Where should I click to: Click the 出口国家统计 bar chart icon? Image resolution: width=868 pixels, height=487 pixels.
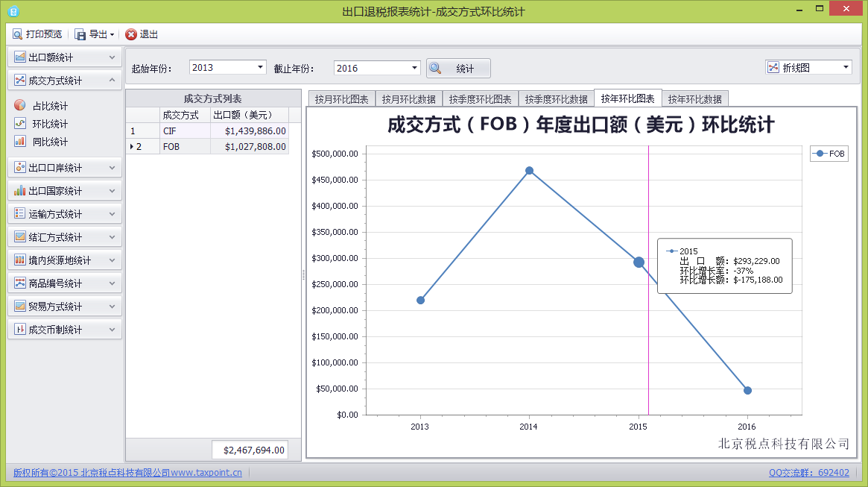tap(20, 191)
